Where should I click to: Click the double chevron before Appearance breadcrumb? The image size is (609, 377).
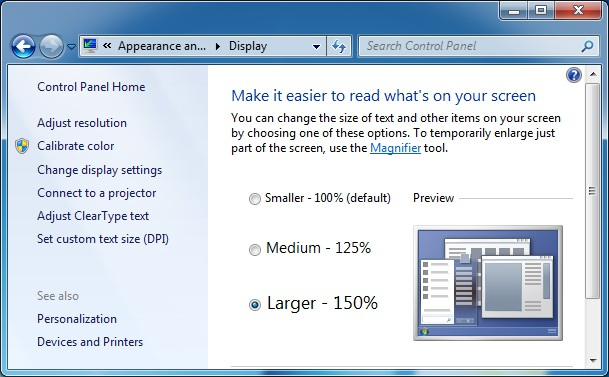[107, 46]
